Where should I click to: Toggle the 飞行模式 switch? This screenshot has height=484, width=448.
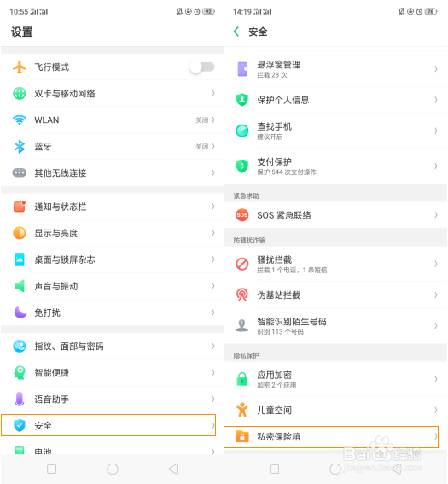click(x=202, y=67)
